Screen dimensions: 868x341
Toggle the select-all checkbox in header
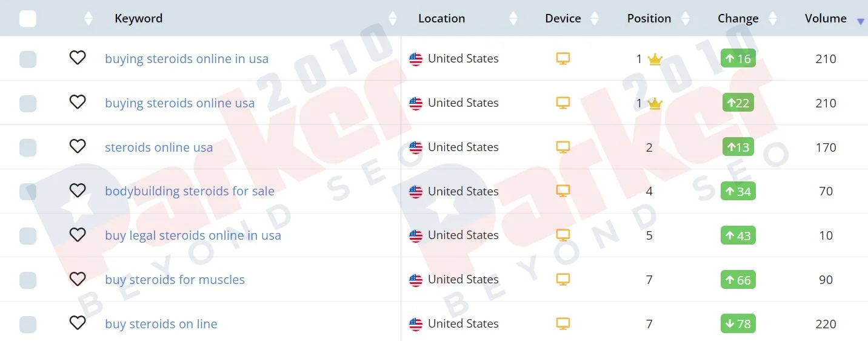tap(28, 19)
